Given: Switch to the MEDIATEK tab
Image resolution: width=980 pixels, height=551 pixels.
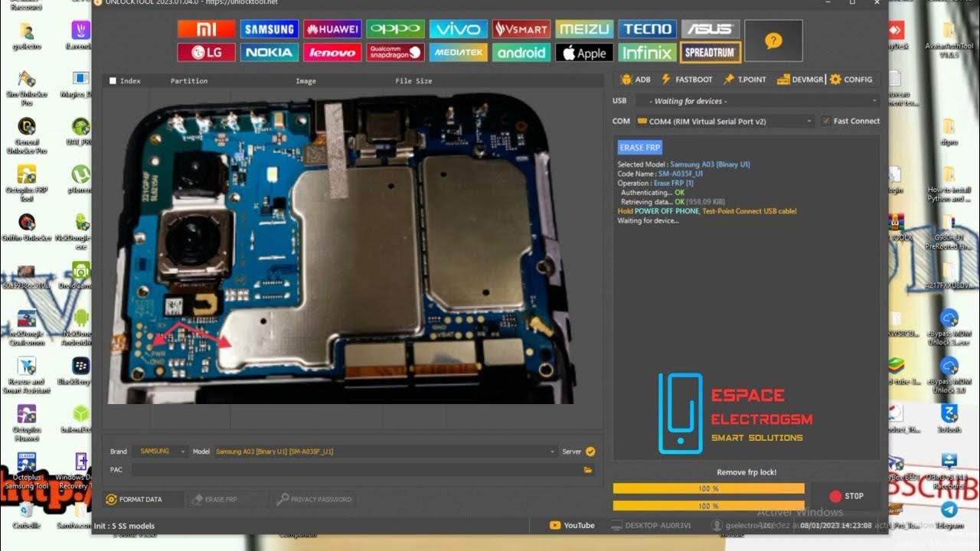Looking at the screenshot, I should tap(458, 52).
